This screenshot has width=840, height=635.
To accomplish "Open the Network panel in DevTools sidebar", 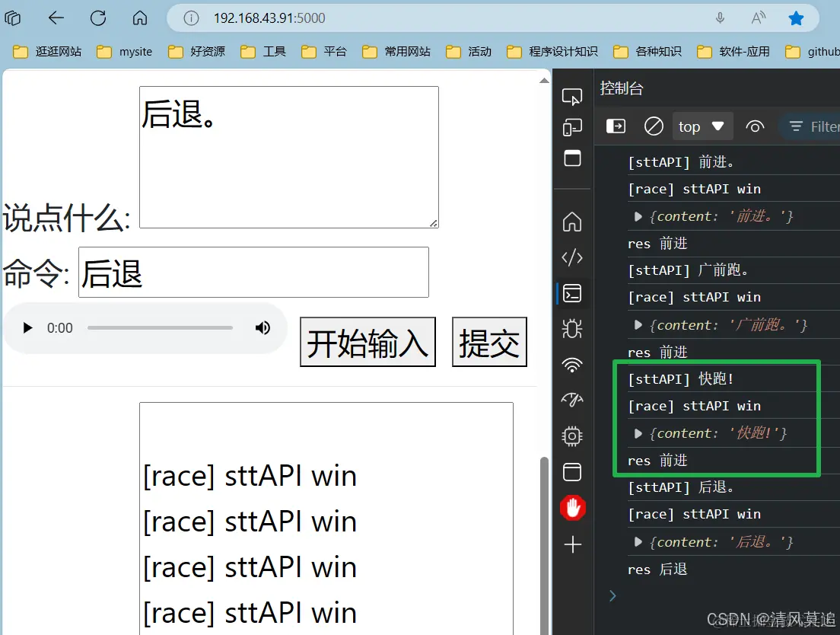I will click(572, 364).
